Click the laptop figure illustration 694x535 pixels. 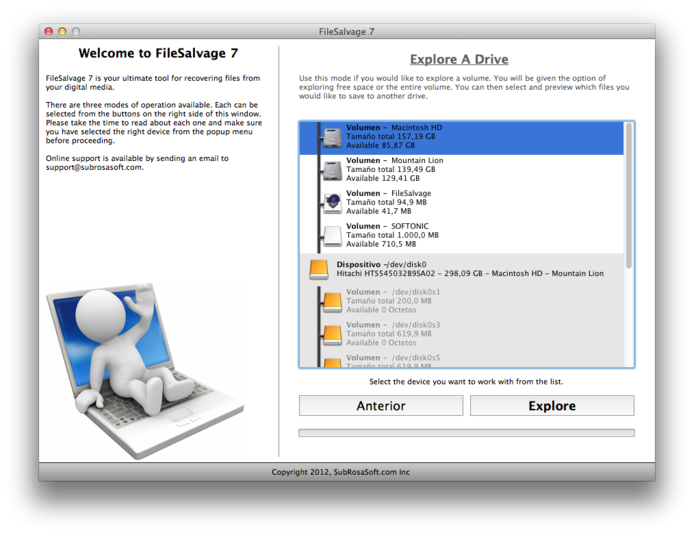point(144,371)
